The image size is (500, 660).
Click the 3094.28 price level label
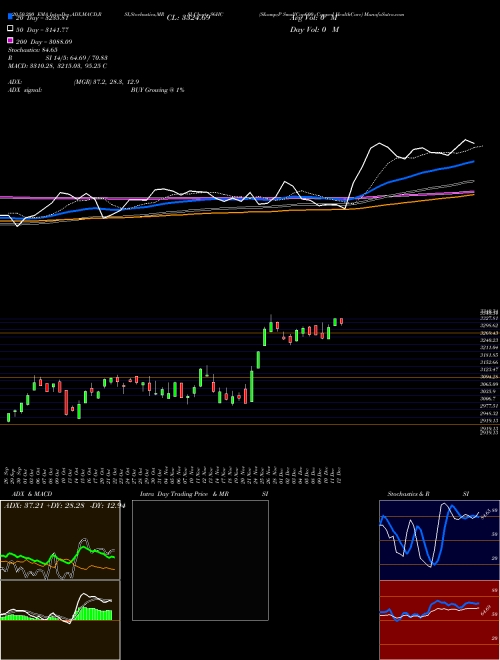point(489,377)
